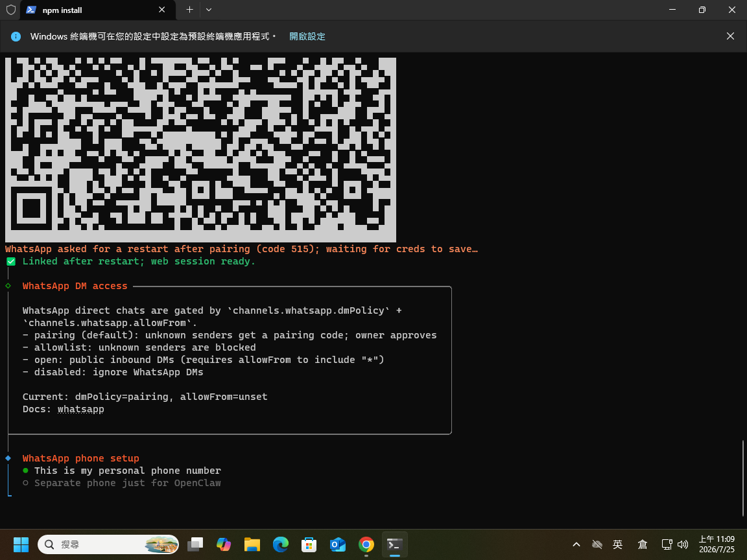Open Google Chrome from the taskbar
The width and height of the screenshot is (747, 560).
click(366, 544)
